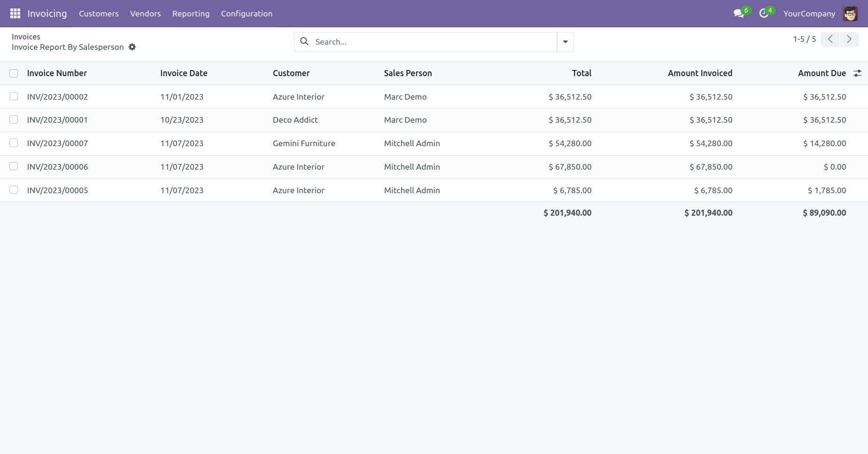This screenshot has width=868, height=454.
Task: Check the box for INV/2023/00002
Action: click(x=14, y=96)
